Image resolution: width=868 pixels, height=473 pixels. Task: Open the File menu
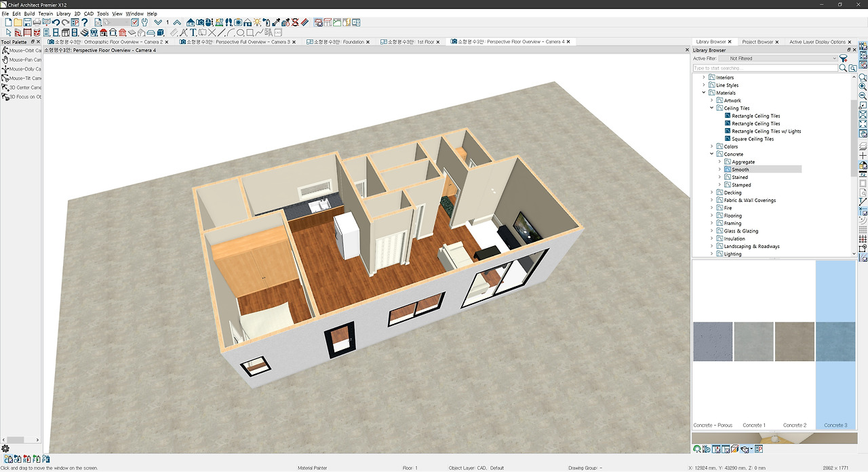(5, 14)
